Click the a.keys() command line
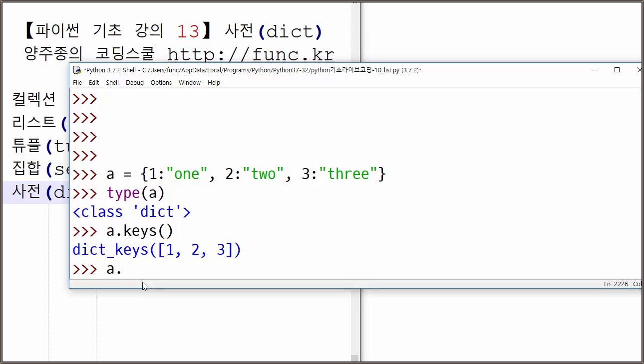 (123, 231)
